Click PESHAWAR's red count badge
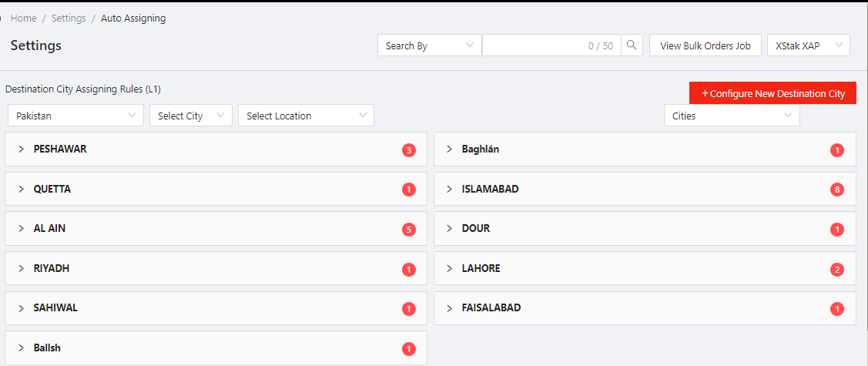The width and height of the screenshot is (868, 366). 409,150
